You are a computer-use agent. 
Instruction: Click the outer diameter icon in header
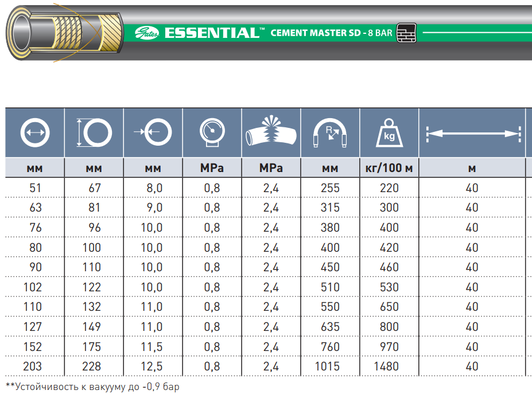pos(94,132)
